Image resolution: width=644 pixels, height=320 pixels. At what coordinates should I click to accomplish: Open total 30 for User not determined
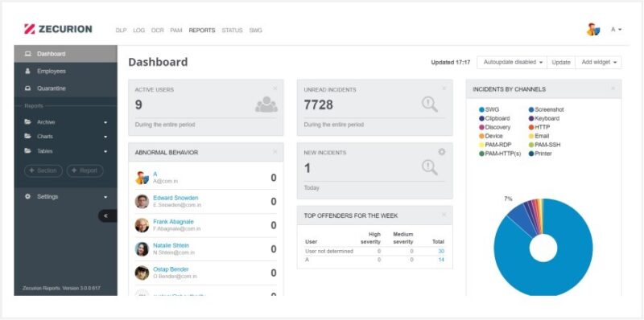(441, 251)
